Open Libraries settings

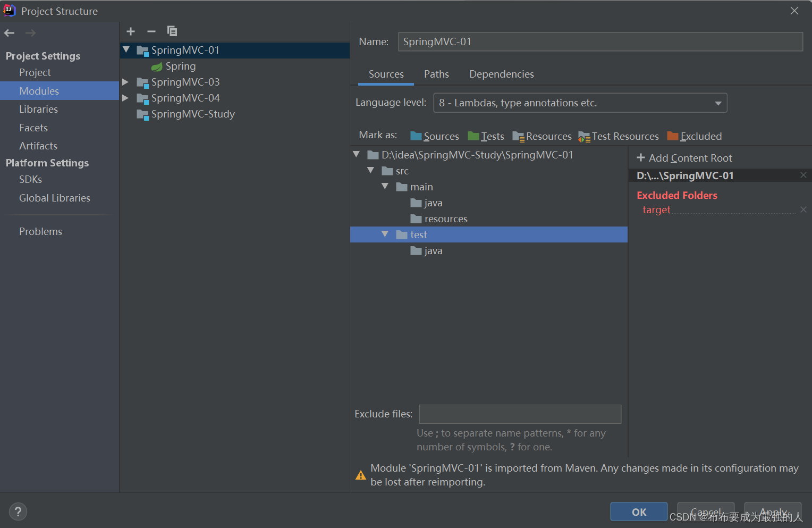(x=38, y=109)
